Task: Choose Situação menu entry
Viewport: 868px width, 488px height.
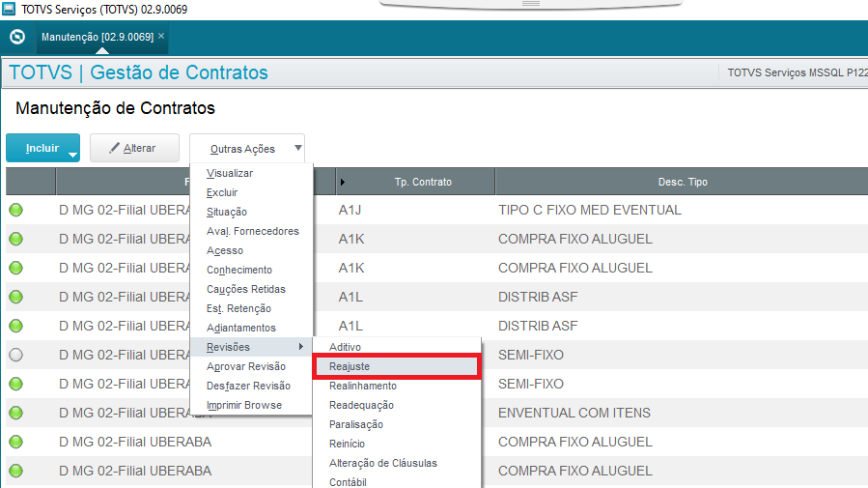Action: [x=251, y=213]
